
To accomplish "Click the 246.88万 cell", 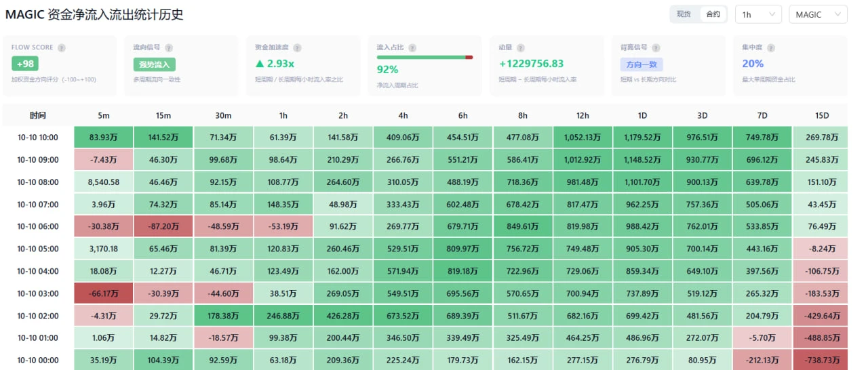I will tap(283, 316).
